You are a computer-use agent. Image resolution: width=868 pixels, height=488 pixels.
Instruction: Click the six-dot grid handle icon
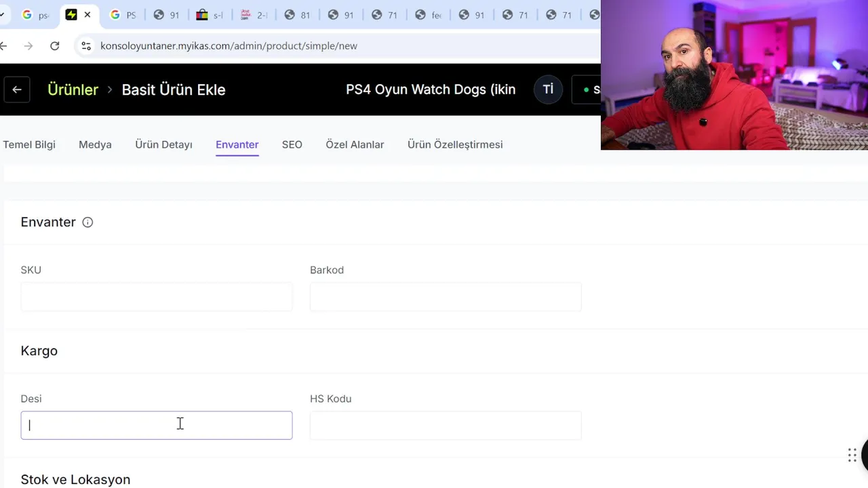pos(852,455)
